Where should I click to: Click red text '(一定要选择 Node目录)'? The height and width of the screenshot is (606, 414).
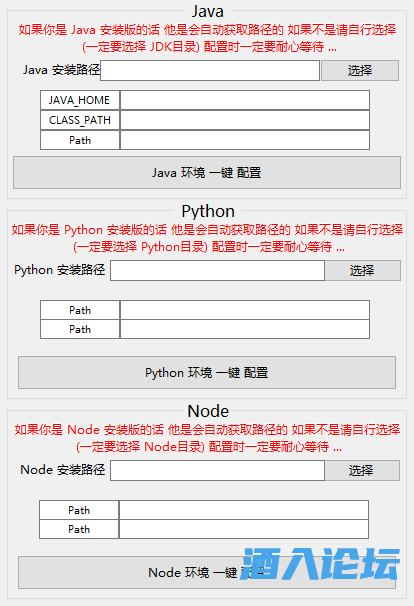click(140, 446)
